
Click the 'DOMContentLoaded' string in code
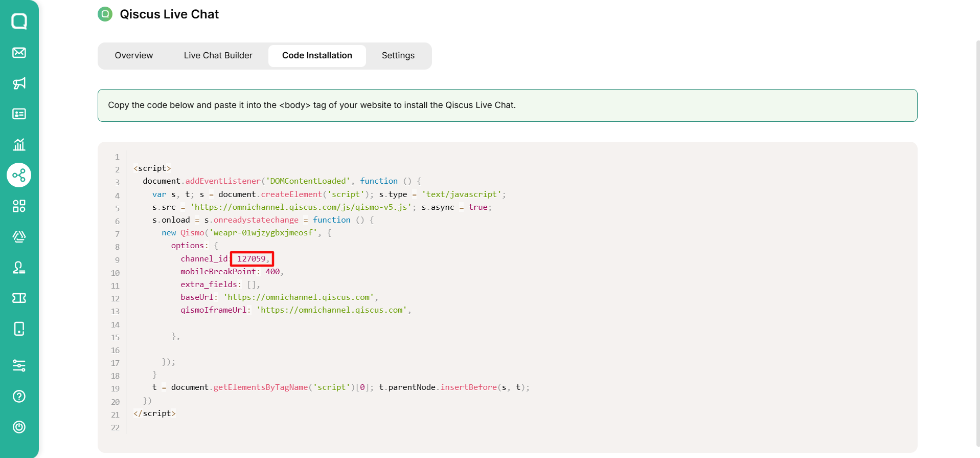[x=308, y=181]
